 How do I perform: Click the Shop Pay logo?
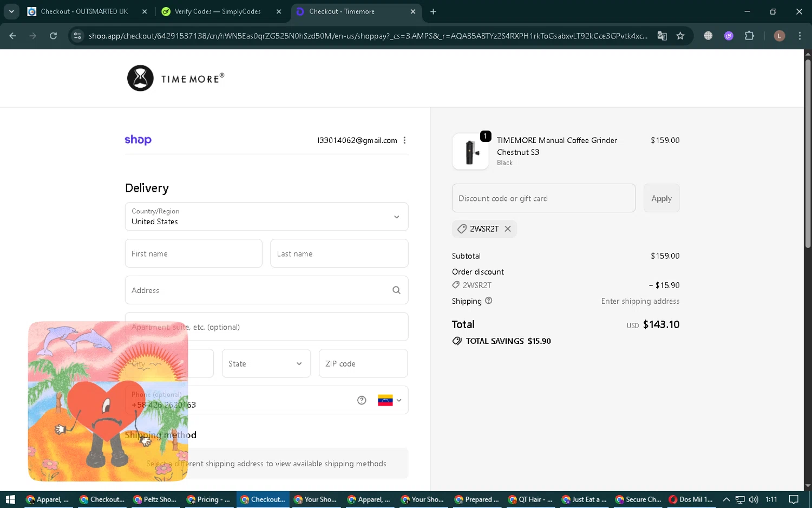(138, 140)
